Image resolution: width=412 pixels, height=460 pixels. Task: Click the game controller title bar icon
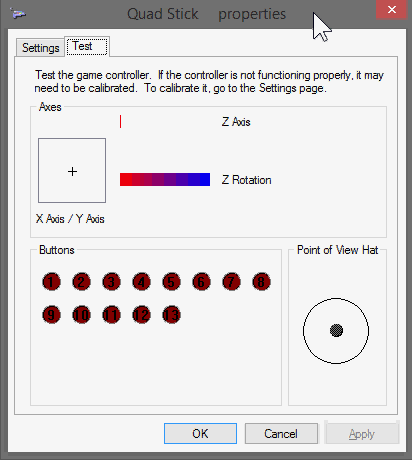(18, 14)
